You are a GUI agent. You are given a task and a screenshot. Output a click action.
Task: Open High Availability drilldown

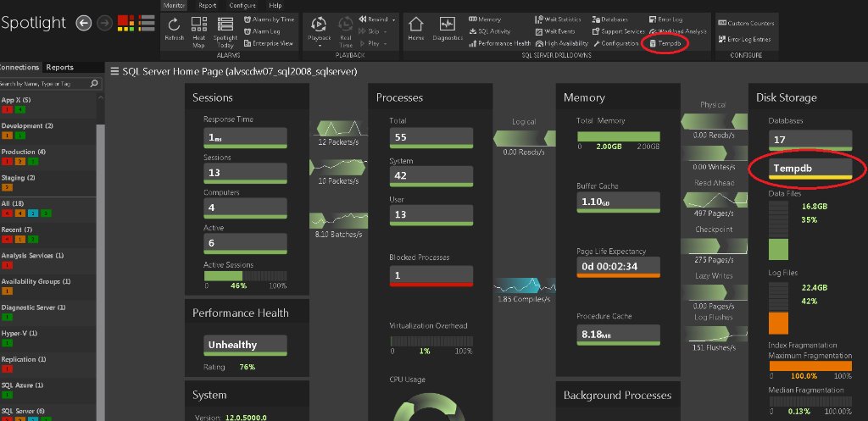coord(561,43)
